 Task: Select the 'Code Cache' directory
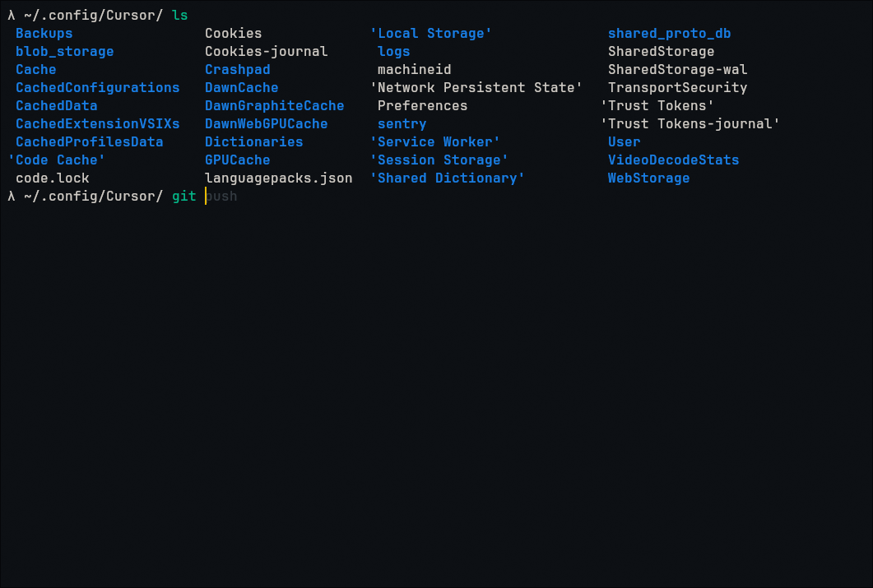click(56, 160)
